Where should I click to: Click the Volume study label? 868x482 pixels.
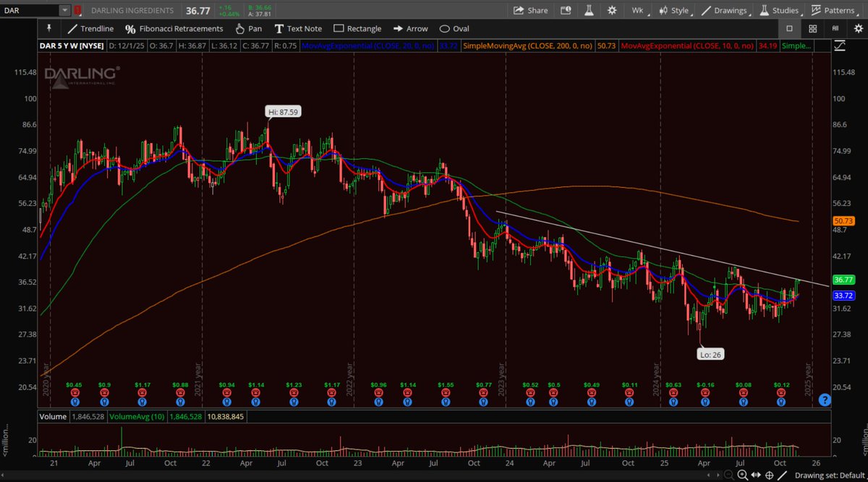click(55, 417)
